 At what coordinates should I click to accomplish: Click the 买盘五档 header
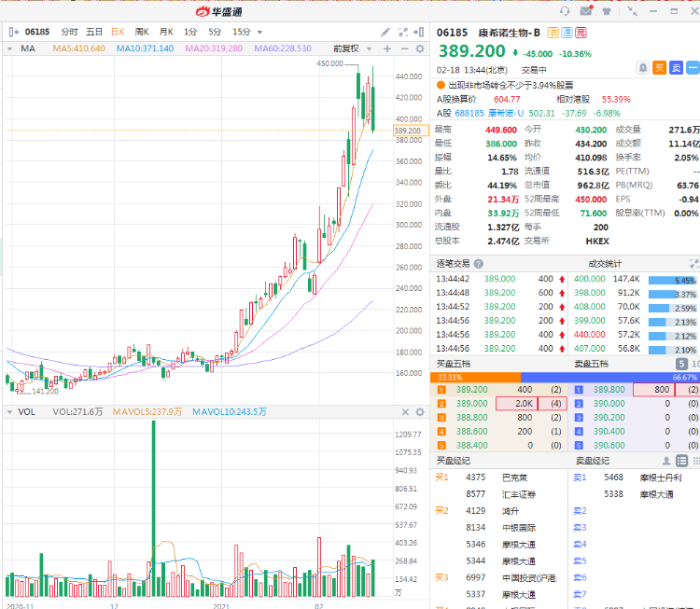[x=453, y=364]
